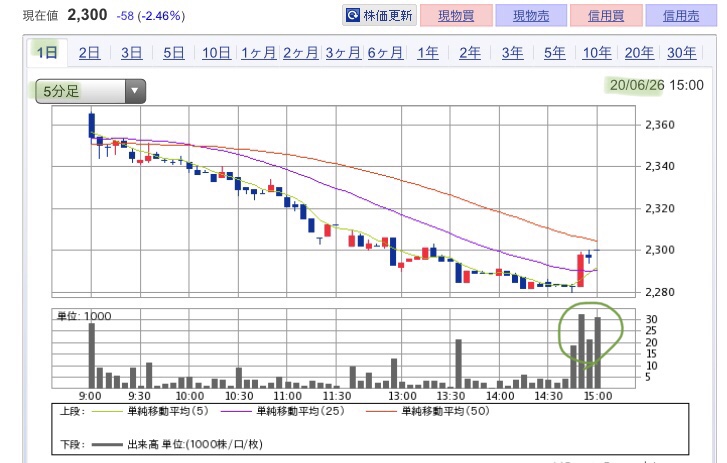The image size is (727, 463).
Task: Click the 9:00 time axis label
Action: click(x=90, y=396)
